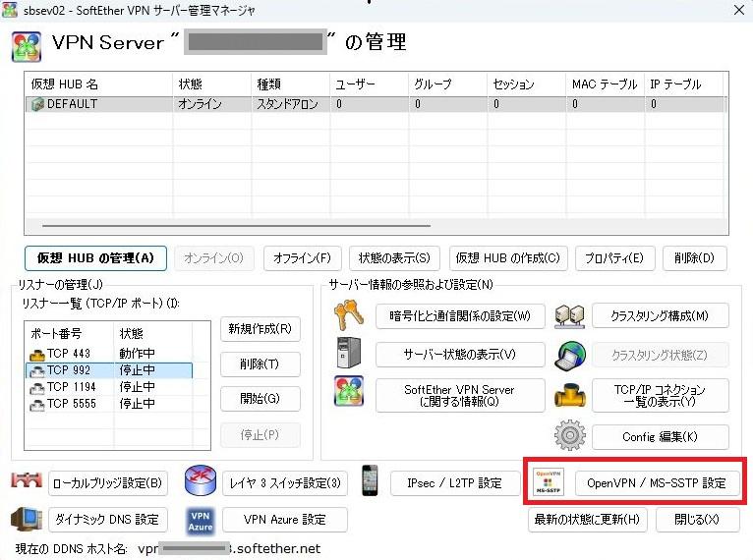Click the TCP 443 listener icon
Image resolution: width=753 pixels, height=560 pixels.
[37, 355]
